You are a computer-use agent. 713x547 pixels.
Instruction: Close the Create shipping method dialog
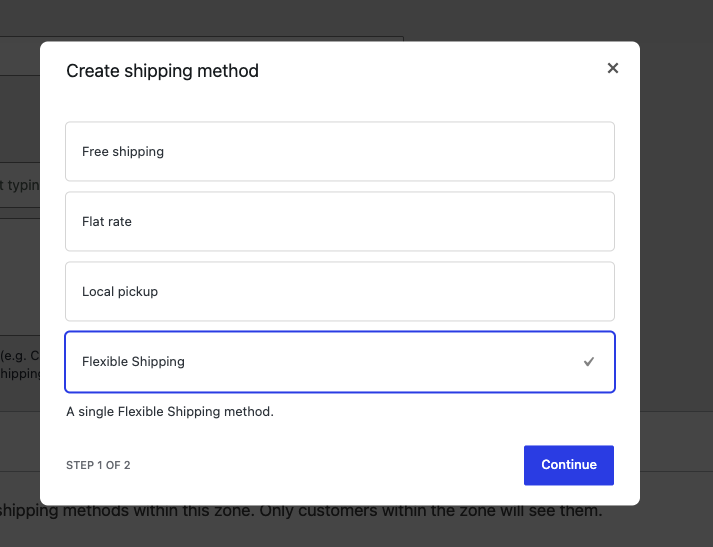click(613, 68)
